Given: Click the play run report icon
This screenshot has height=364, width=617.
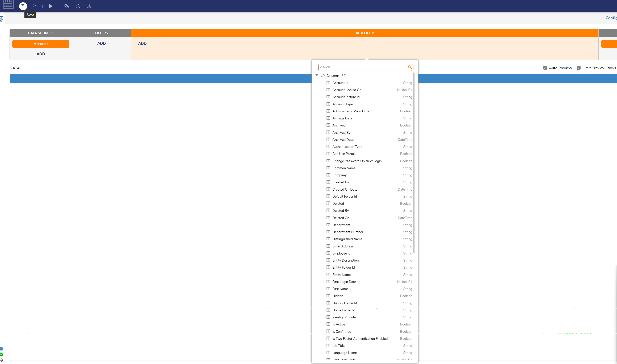Looking at the screenshot, I should coord(51,6).
